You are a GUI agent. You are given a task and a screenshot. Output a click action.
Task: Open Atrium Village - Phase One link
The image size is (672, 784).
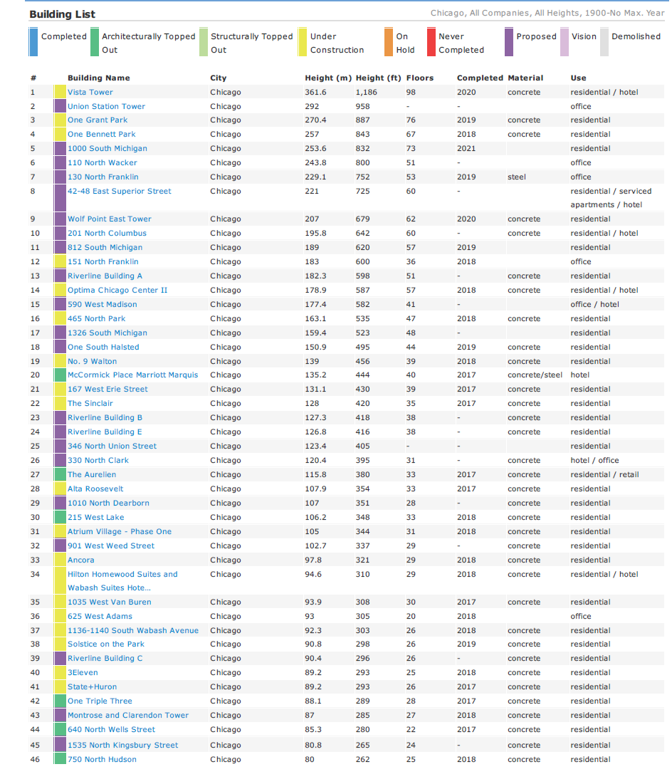(x=120, y=531)
